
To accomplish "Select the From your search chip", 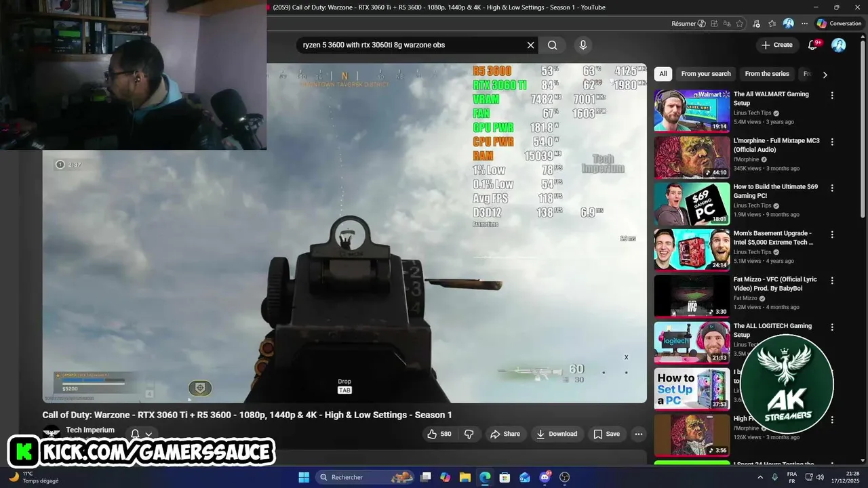I will tap(706, 74).
